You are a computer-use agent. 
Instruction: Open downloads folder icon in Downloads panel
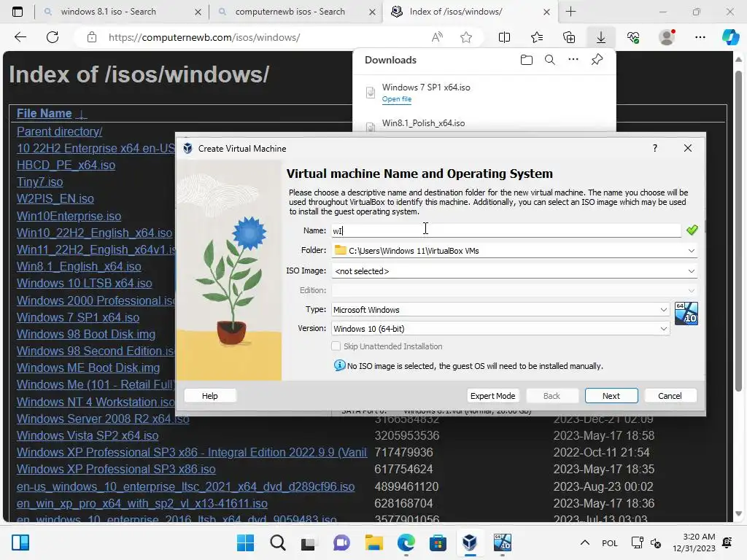pyautogui.click(x=527, y=60)
